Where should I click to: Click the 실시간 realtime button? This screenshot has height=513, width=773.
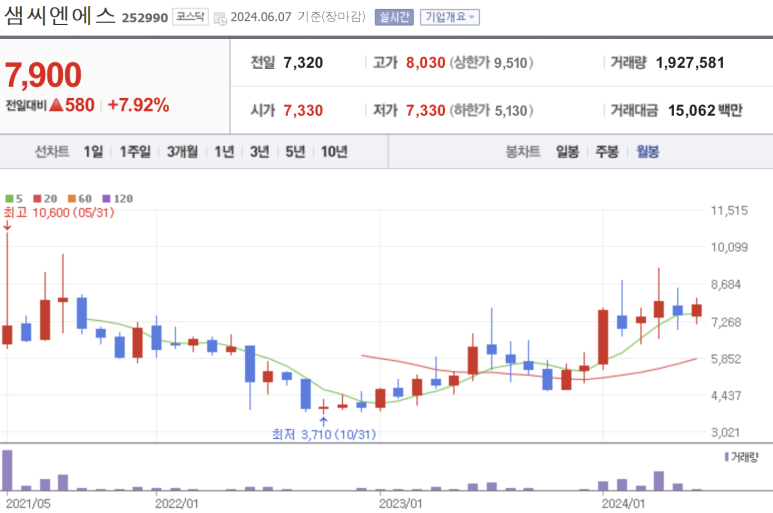(x=394, y=17)
